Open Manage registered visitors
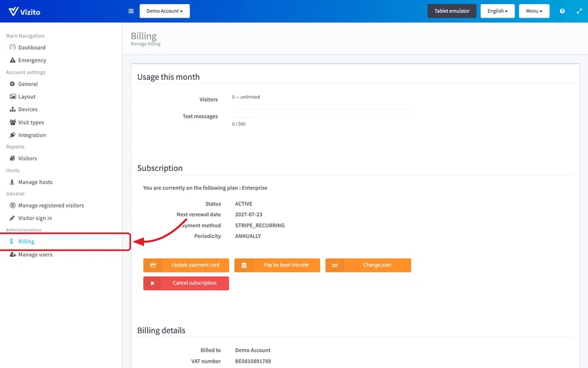Viewport: 588px width, 368px height. click(x=46, y=206)
